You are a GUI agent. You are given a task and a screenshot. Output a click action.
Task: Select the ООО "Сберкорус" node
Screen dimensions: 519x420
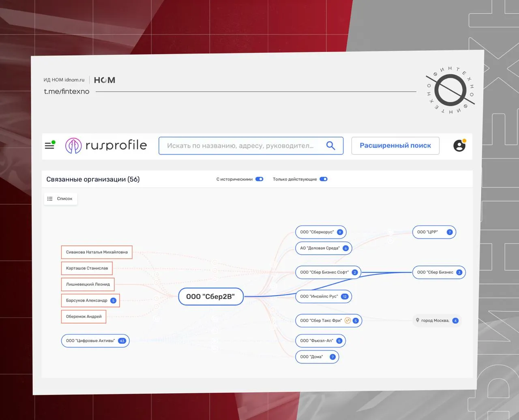(x=321, y=232)
